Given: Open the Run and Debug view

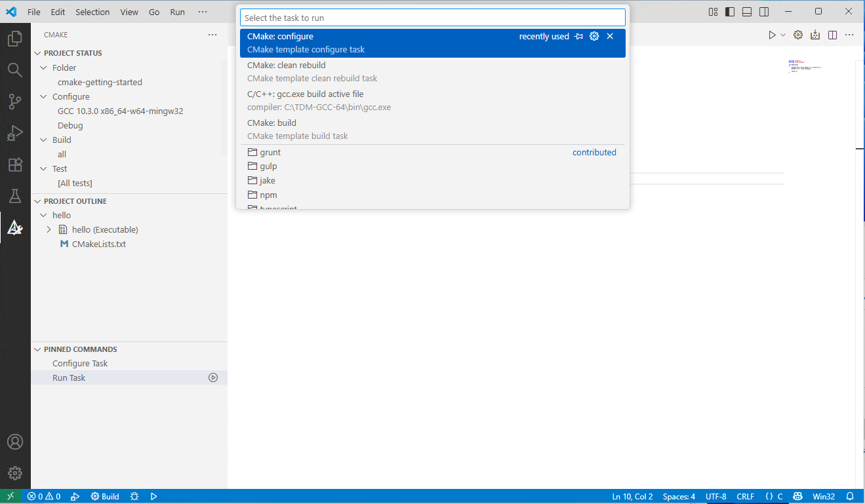Looking at the screenshot, I should [15, 133].
